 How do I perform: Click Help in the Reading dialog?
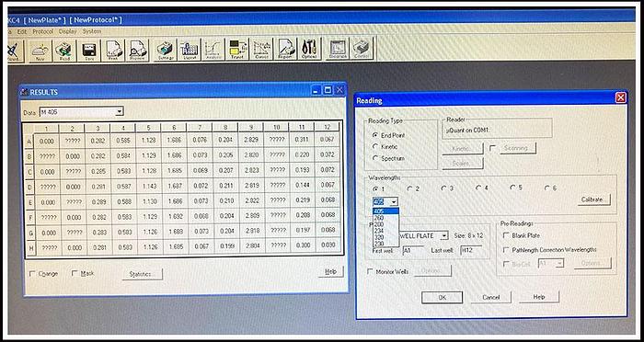click(x=539, y=297)
